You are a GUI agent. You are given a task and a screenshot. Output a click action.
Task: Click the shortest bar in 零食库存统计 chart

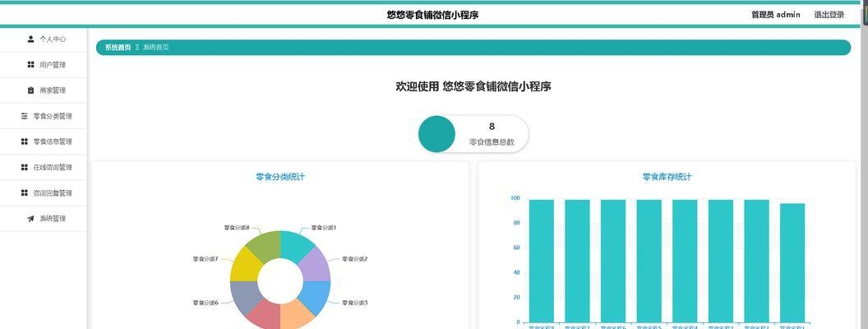792,262
